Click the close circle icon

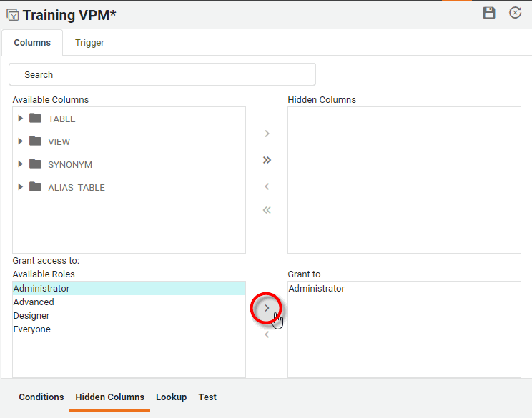[515, 13]
